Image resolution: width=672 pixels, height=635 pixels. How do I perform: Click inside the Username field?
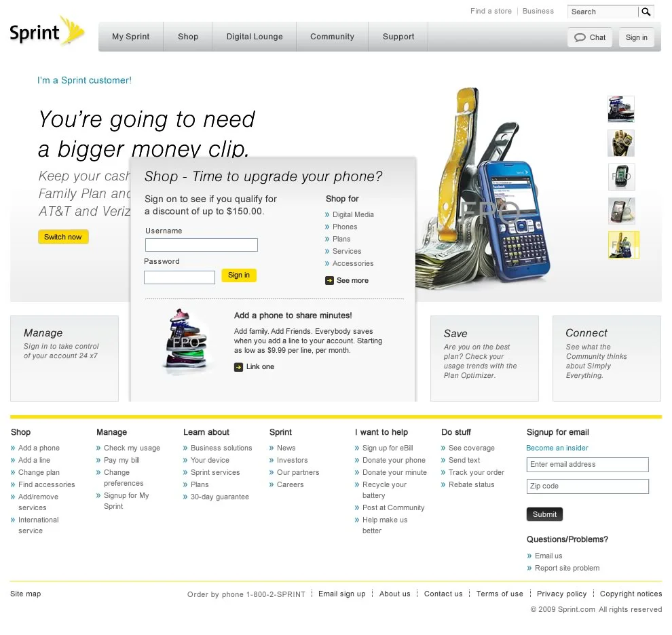[201, 244]
